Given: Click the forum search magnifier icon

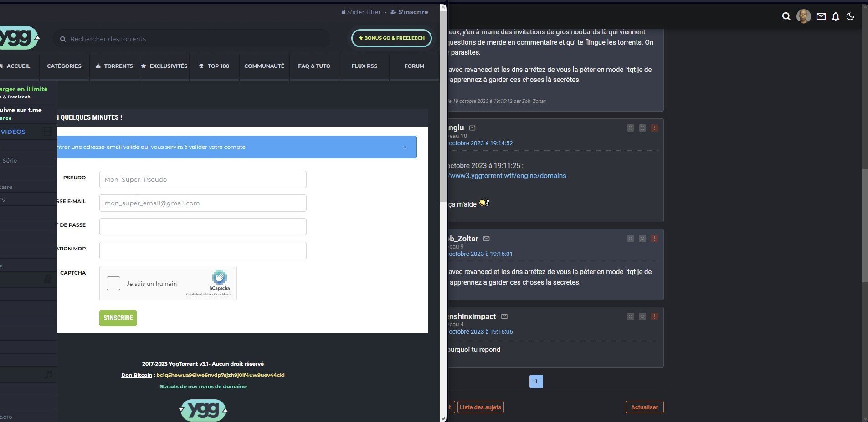Looking at the screenshot, I should (786, 16).
